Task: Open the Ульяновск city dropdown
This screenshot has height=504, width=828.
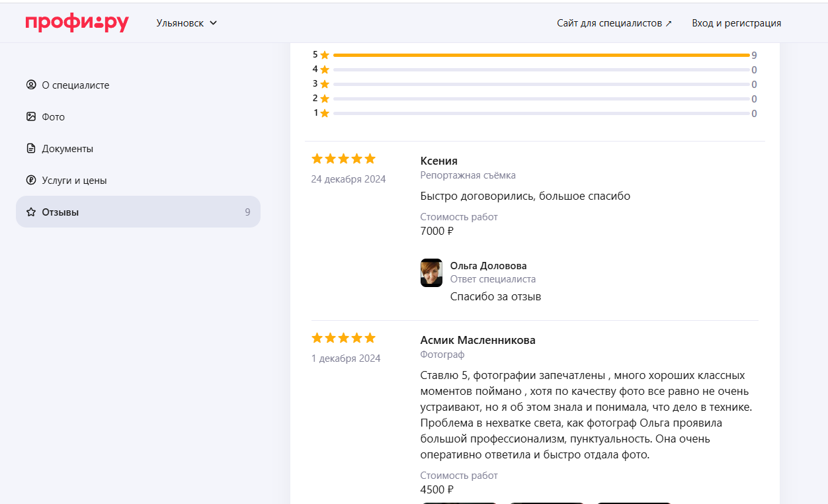Action: (180, 23)
